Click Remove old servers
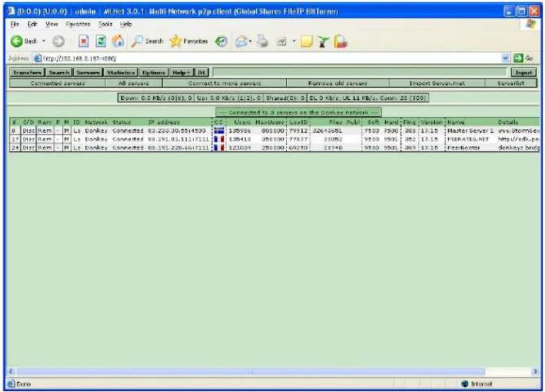Viewport: 545px width, 392px height. [337, 83]
